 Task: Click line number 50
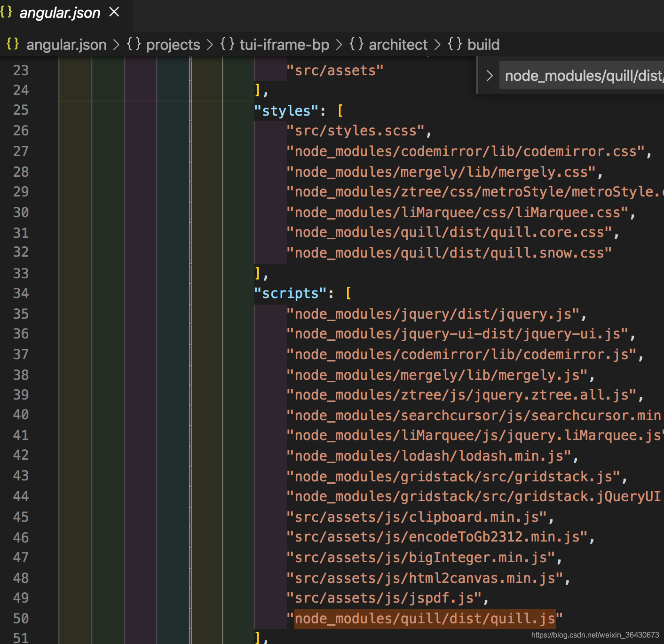tap(21, 619)
